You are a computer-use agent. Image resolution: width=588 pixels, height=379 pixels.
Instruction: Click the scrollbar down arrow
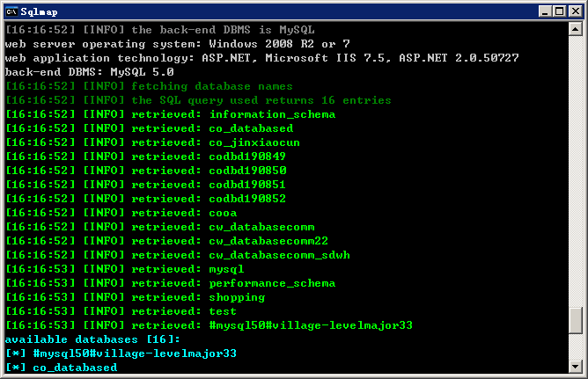[x=575, y=367]
